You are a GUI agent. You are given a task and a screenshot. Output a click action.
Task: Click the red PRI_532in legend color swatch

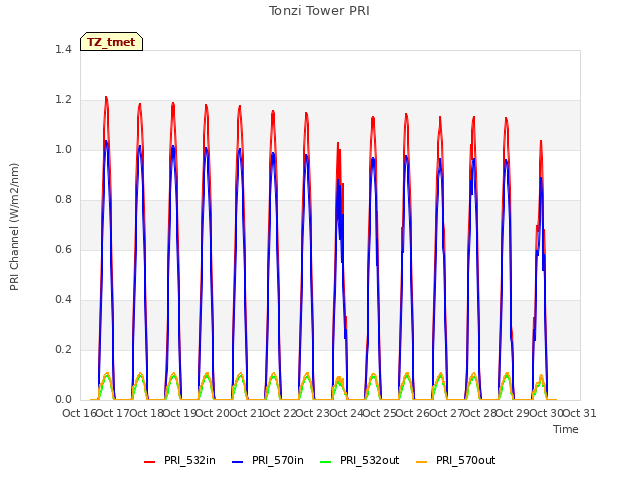pyautogui.click(x=149, y=462)
